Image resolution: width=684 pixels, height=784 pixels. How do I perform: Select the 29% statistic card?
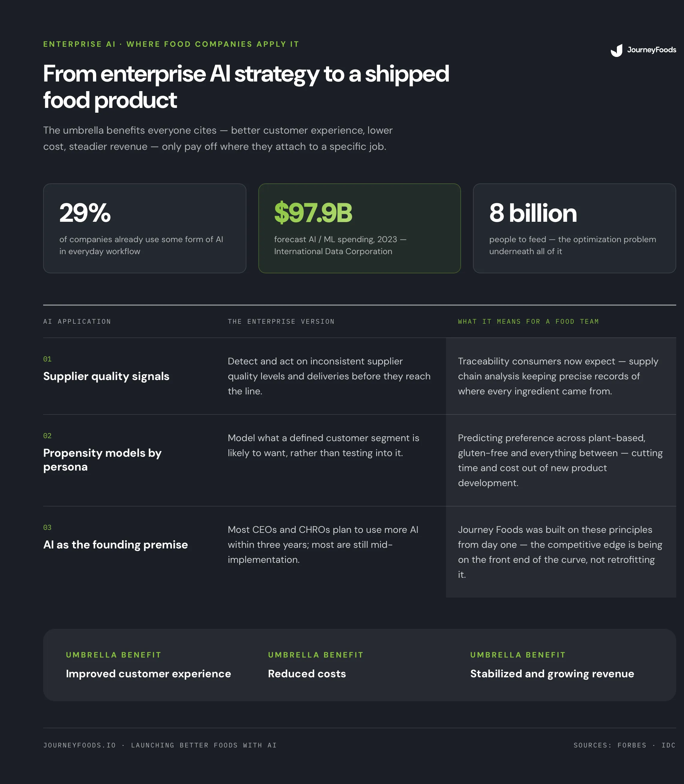(x=145, y=228)
